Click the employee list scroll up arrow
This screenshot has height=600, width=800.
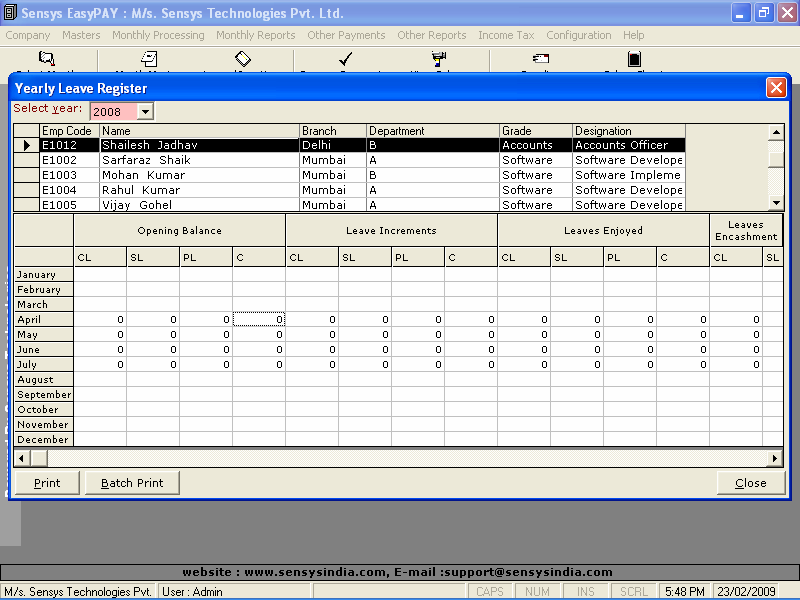tap(776, 132)
